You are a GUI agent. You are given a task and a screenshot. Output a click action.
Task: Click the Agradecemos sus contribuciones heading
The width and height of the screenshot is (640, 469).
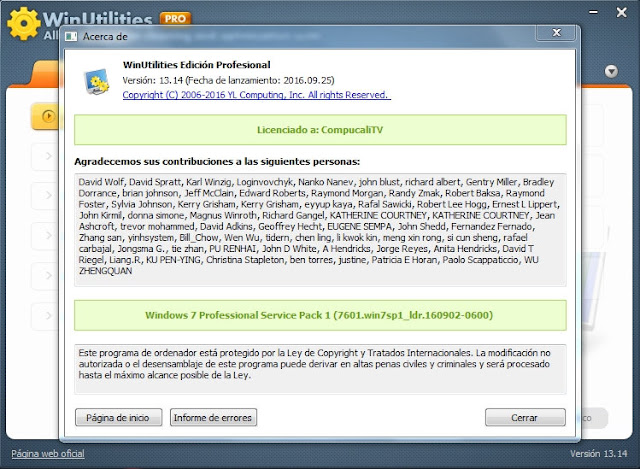point(217,162)
